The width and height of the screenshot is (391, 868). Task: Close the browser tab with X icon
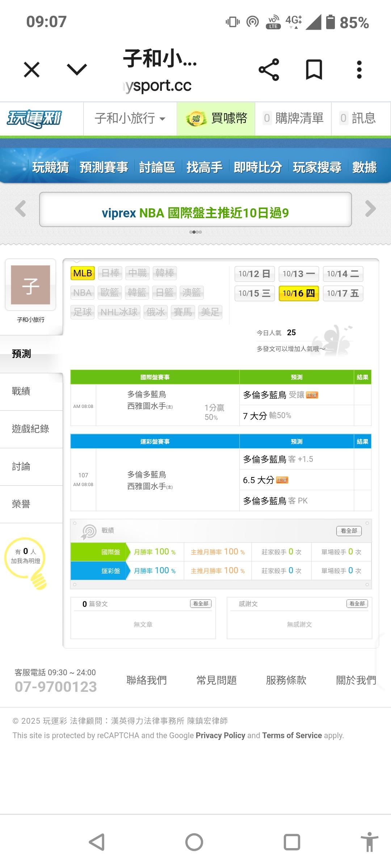point(31,69)
